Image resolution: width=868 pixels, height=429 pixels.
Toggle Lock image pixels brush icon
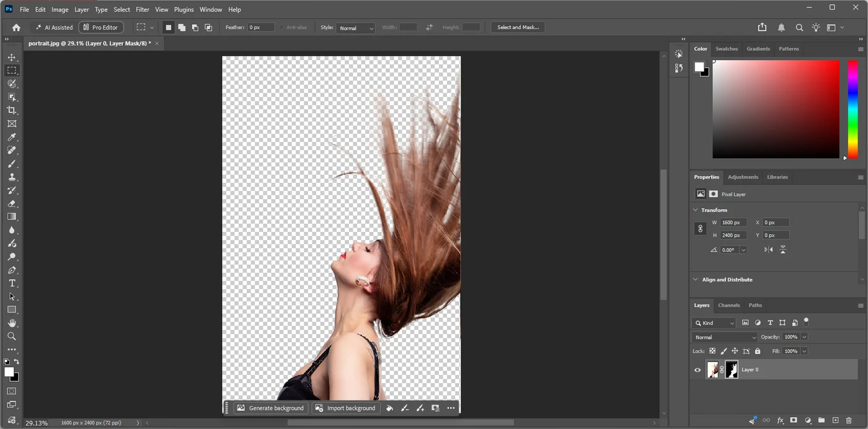[x=724, y=351]
